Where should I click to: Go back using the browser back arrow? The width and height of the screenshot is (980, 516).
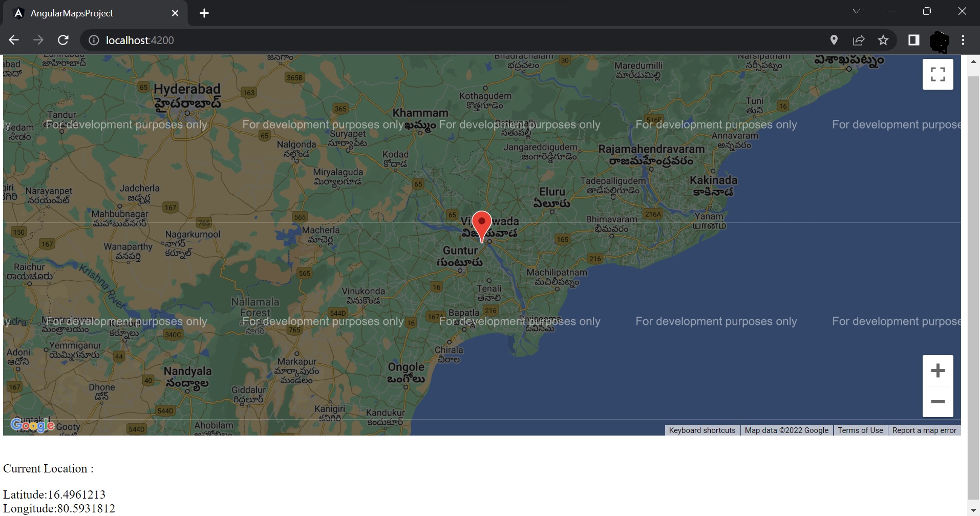point(14,40)
